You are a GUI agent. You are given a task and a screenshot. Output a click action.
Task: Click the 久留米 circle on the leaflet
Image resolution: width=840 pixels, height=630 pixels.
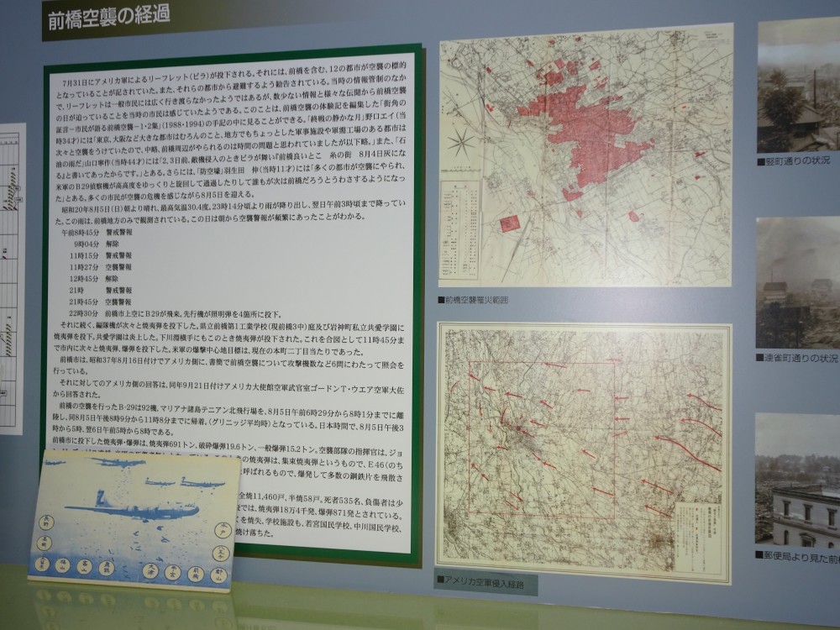[42, 564]
